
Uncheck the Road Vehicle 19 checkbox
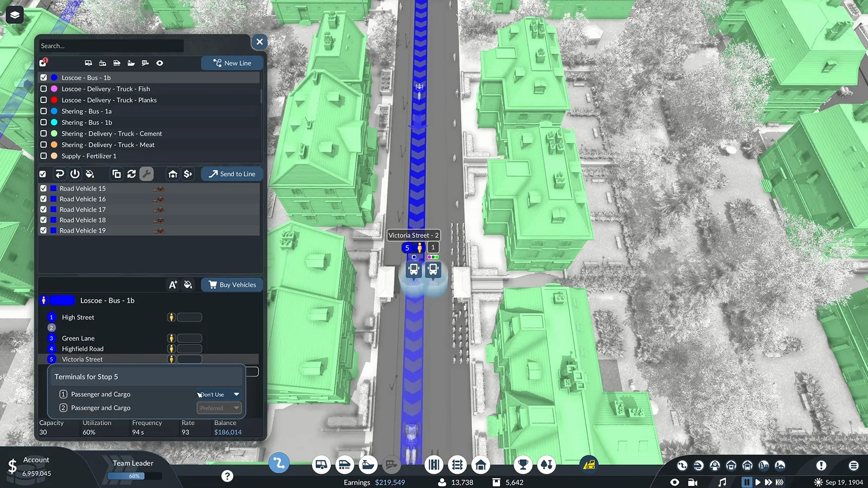(43, 230)
